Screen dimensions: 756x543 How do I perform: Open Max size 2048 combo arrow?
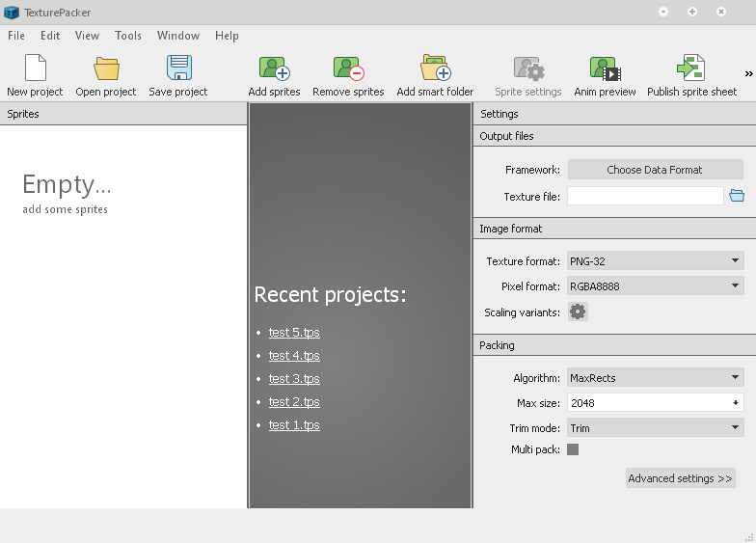click(x=735, y=403)
